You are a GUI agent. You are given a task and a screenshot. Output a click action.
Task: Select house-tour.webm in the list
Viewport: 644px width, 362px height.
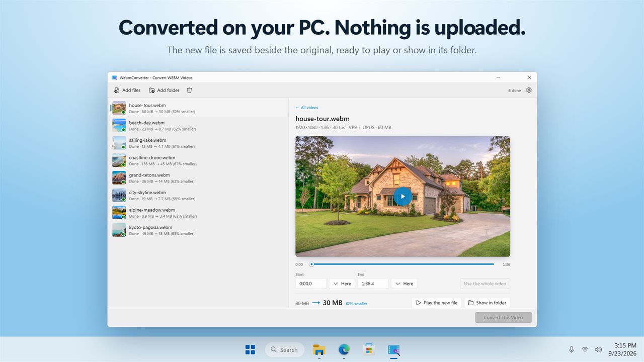click(199, 108)
